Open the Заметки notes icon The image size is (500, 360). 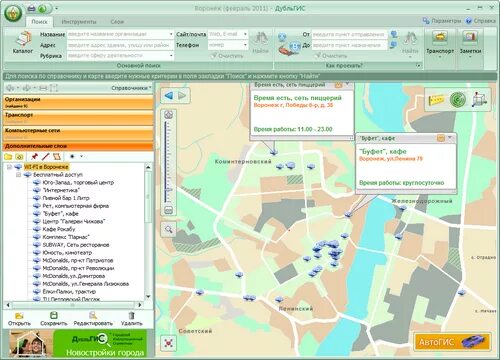coord(470,43)
